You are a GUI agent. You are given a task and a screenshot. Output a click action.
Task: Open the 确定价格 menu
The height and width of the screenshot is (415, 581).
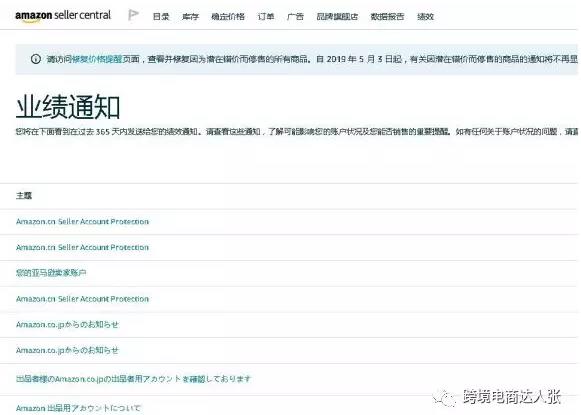pos(228,17)
